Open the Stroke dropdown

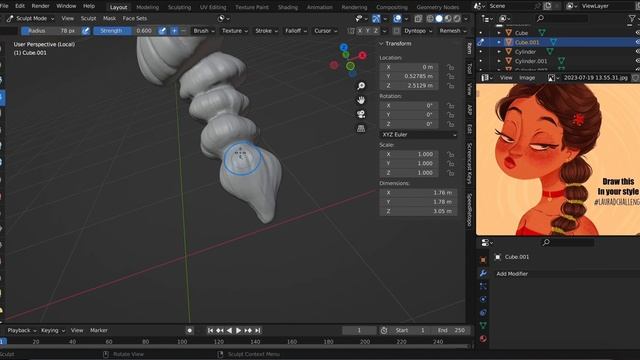tap(267, 31)
